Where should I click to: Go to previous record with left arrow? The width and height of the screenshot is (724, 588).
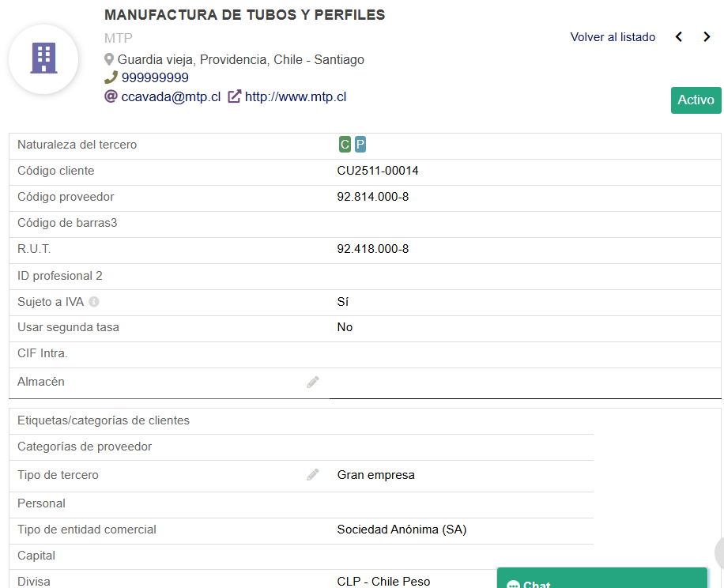click(679, 37)
